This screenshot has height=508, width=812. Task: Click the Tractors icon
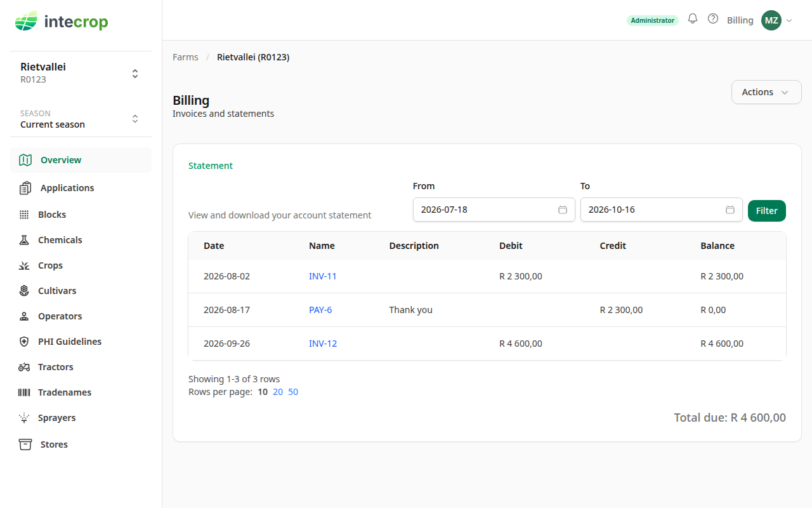(24, 367)
